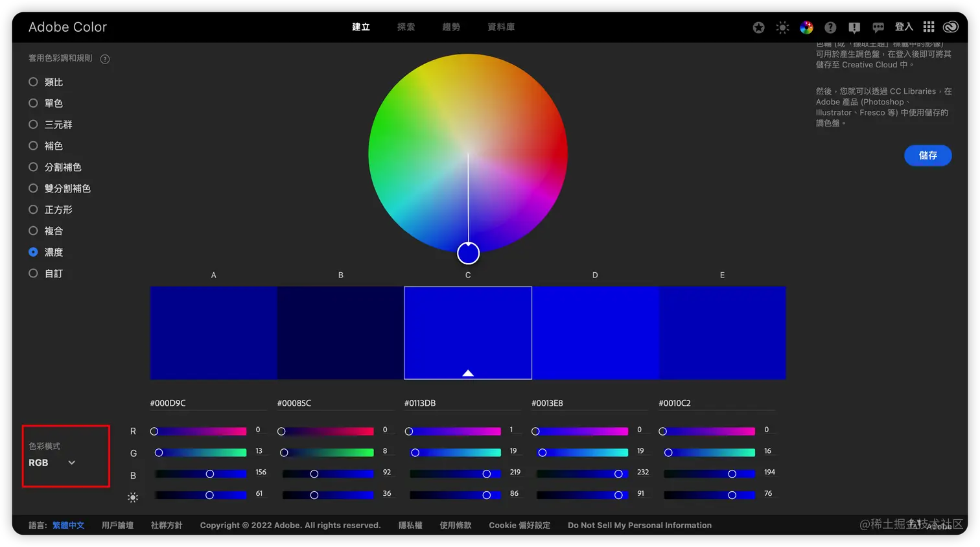Image resolution: width=980 pixels, height=547 pixels.
Task: Select color swatch D
Action: click(595, 333)
